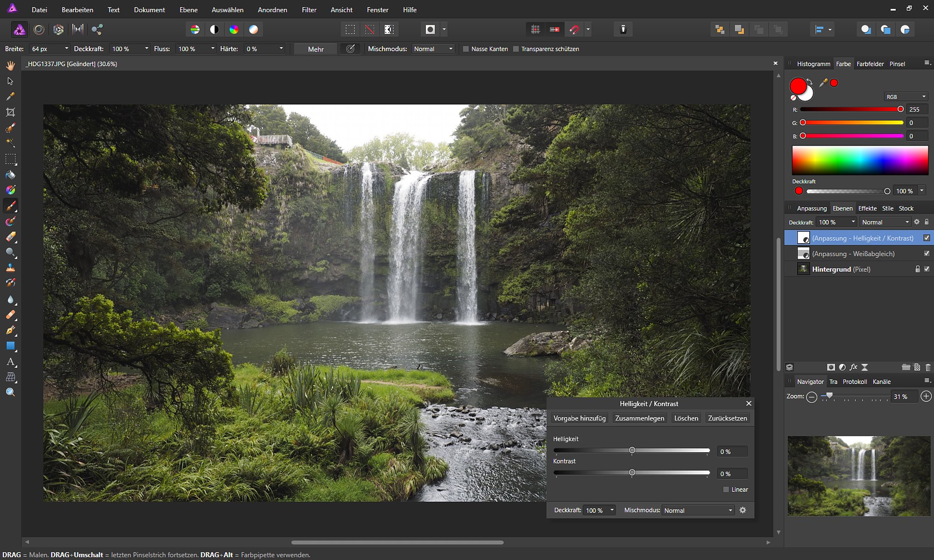Open the Mischmodus dropdown in context toolbar

(433, 49)
